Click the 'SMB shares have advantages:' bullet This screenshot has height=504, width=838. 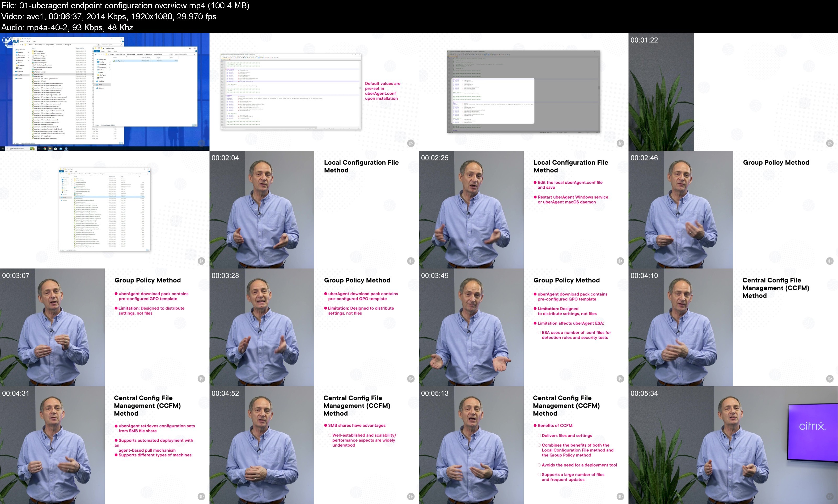click(x=355, y=425)
